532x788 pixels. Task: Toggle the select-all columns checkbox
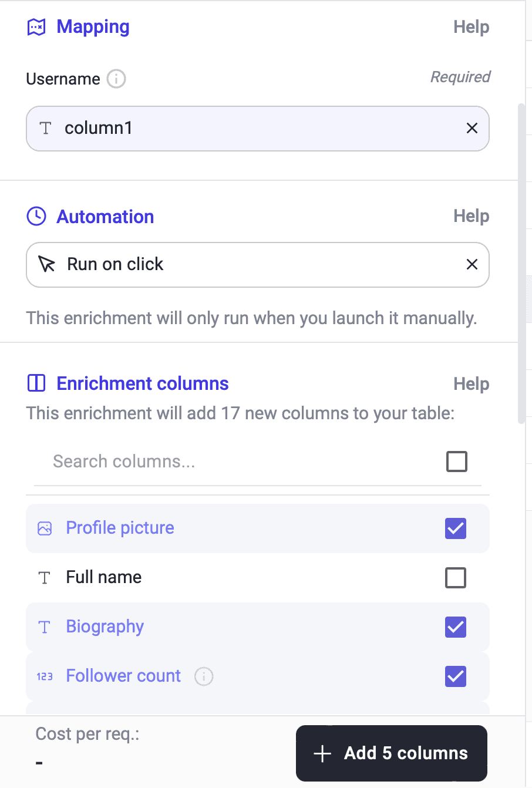pos(456,462)
